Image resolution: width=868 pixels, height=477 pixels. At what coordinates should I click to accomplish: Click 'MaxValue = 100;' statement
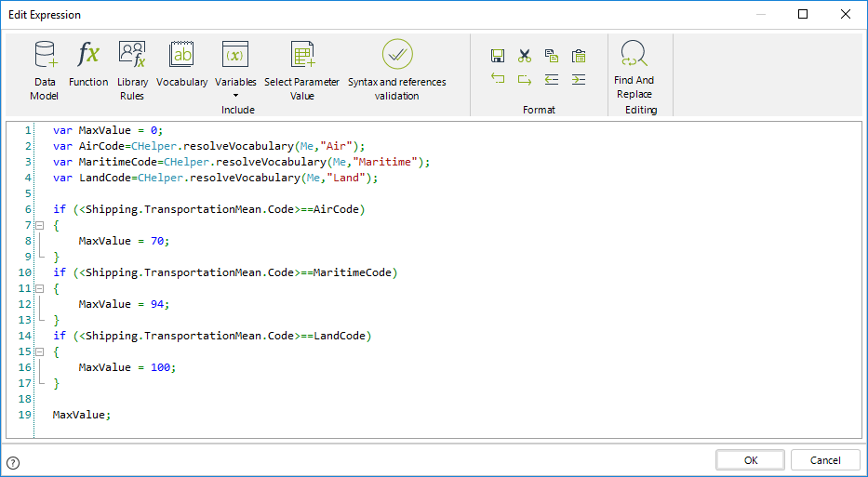tap(127, 367)
